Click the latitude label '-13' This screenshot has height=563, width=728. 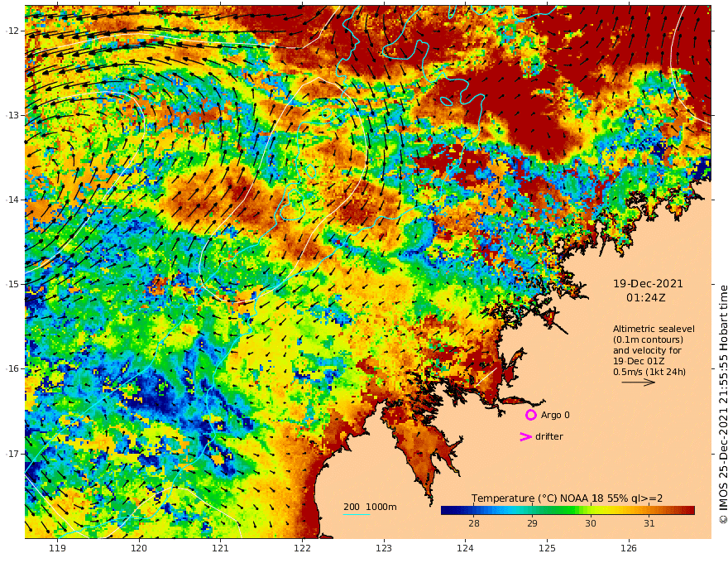tap(12, 115)
